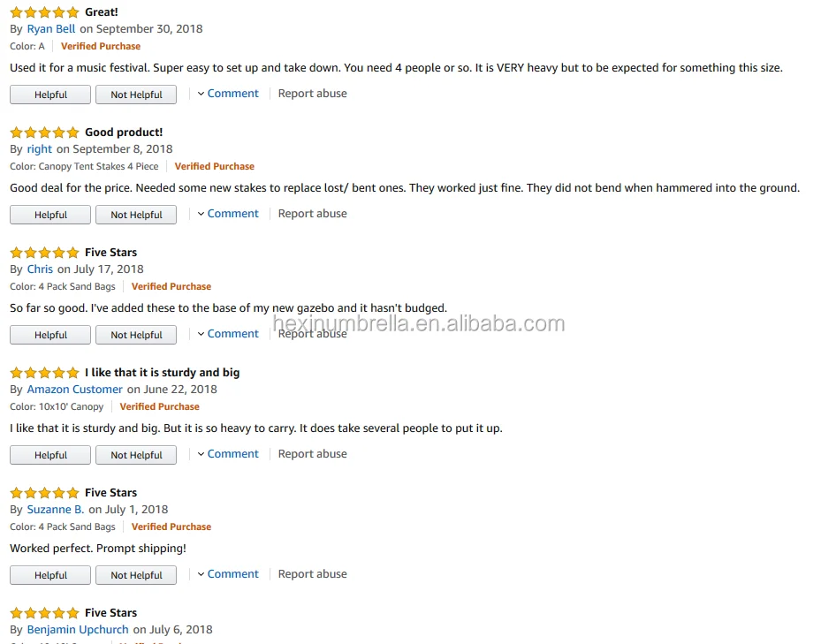The width and height of the screenshot is (836, 644).
Task: Mark Suzanne B.'s review as Helpful
Action: pyautogui.click(x=50, y=575)
